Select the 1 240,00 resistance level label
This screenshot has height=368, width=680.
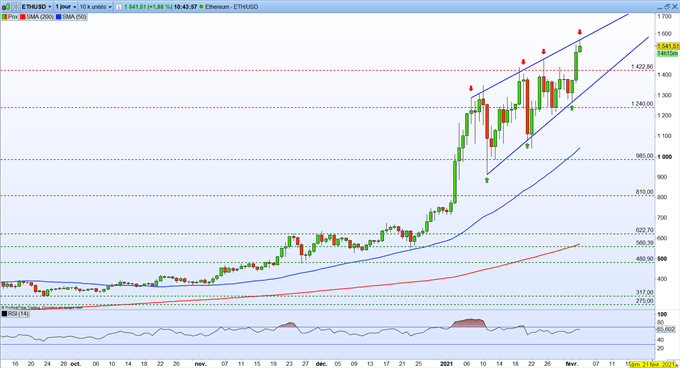642,104
